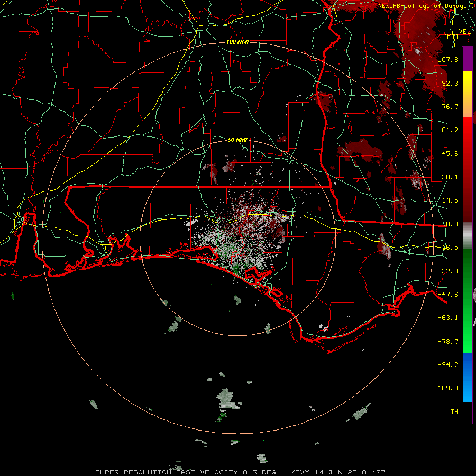476x476 pixels.
Task: Click the 107.8 value on velocity scale
Action: click(x=448, y=59)
